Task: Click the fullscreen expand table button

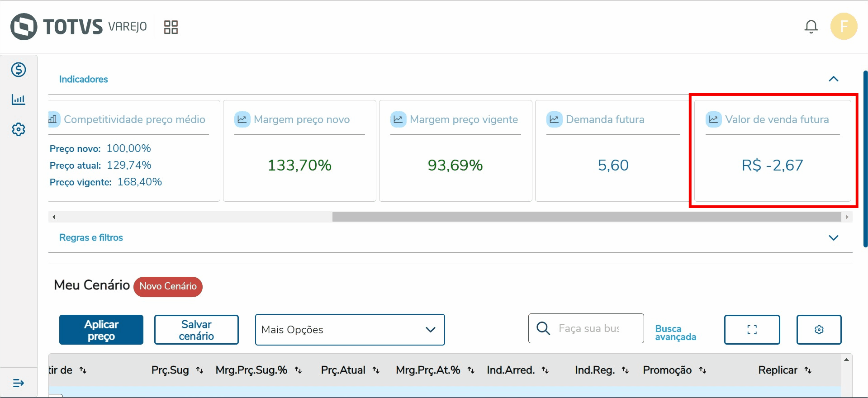Action: 752,330
